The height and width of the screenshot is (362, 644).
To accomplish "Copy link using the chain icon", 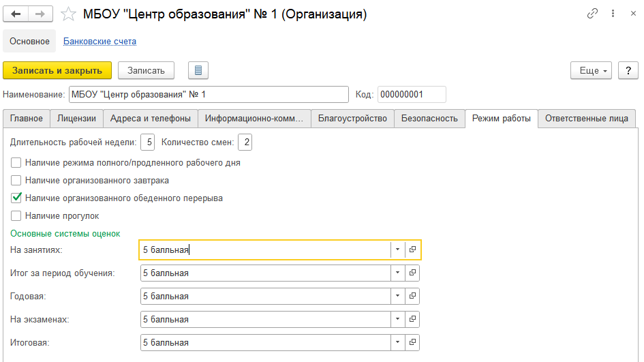I will [592, 14].
